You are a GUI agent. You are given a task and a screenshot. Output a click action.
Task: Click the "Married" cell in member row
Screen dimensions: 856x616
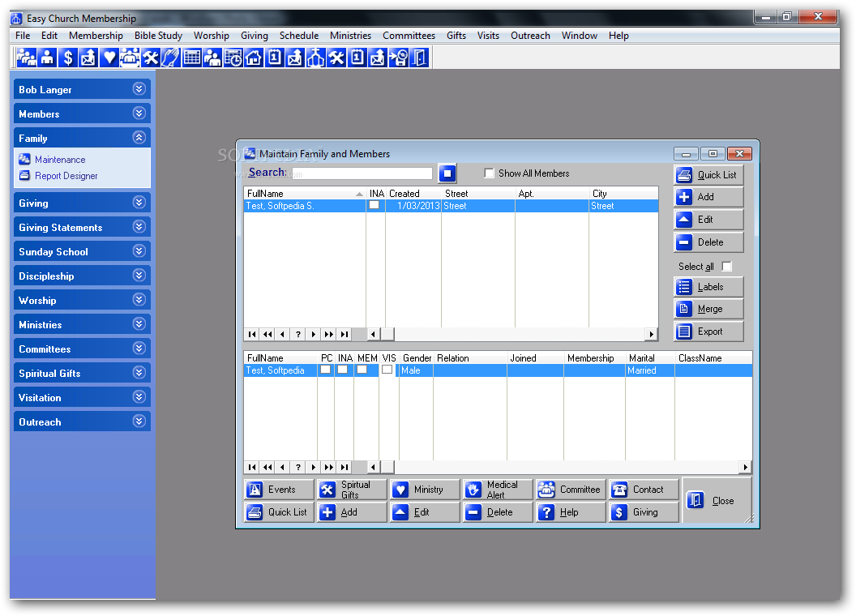[649, 370]
